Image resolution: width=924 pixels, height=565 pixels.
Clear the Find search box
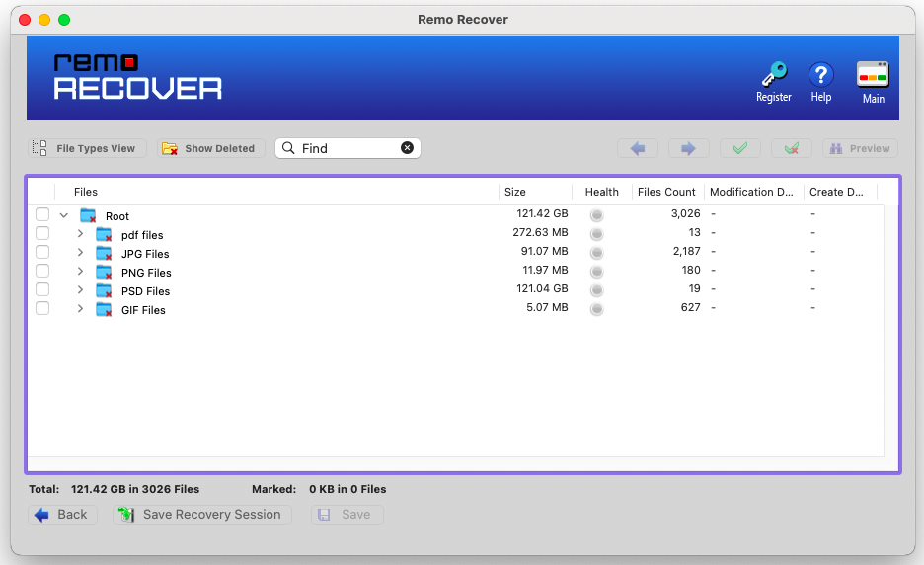[407, 148]
